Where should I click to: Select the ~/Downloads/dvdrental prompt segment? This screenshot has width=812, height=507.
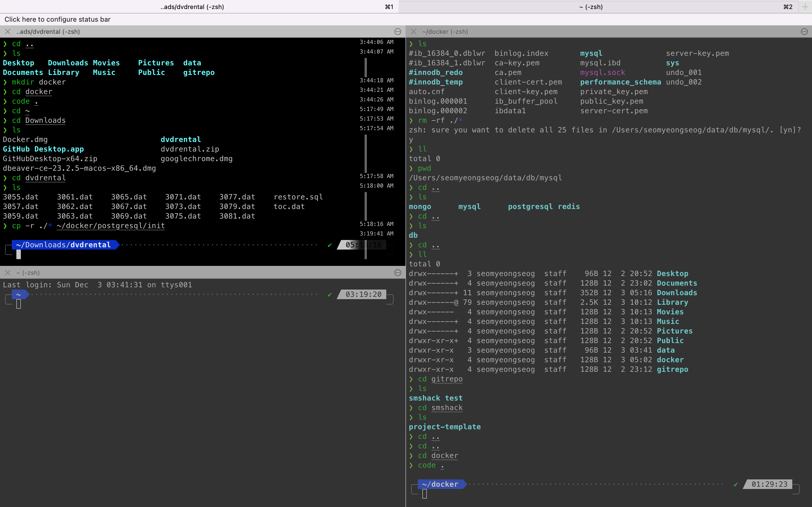64,245
